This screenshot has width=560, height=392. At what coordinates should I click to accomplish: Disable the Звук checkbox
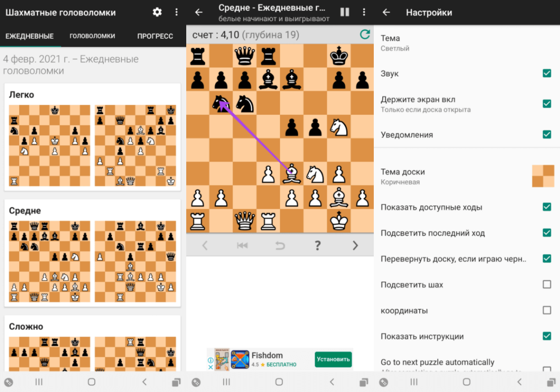(x=547, y=74)
